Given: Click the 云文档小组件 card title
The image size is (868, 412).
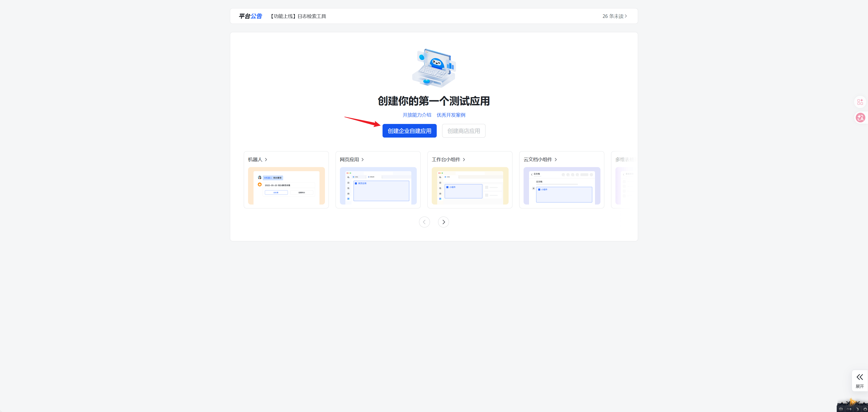Looking at the screenshot, I should (x=538, y=160).
